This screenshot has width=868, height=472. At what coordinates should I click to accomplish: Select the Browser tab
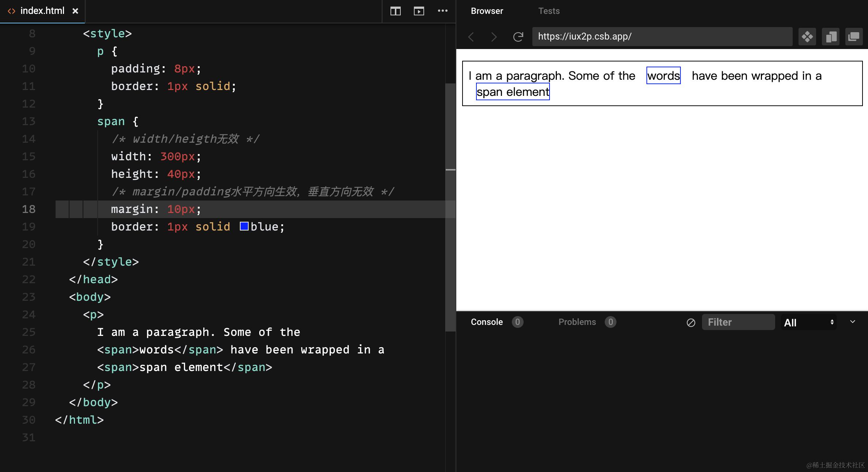pos(487,11)
